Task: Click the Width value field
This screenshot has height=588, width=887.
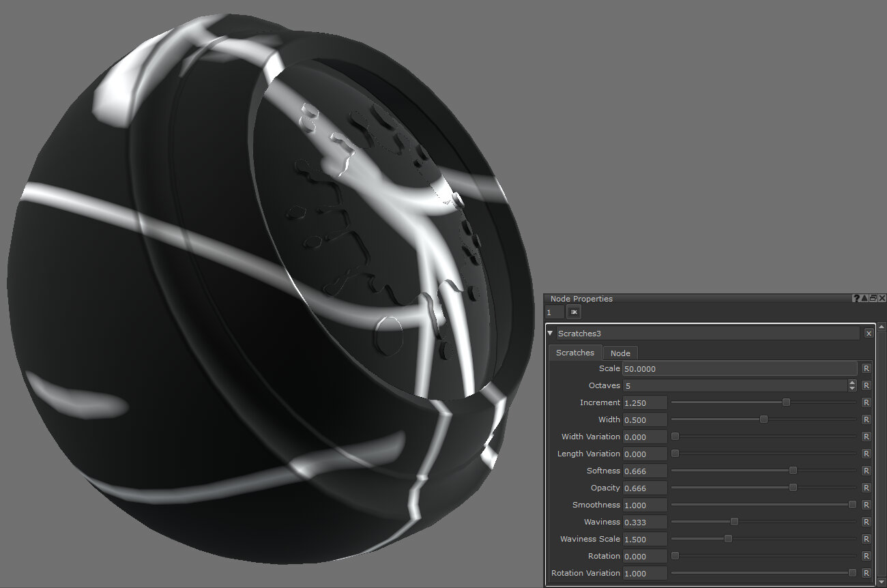Action: [x=644, y=420]
